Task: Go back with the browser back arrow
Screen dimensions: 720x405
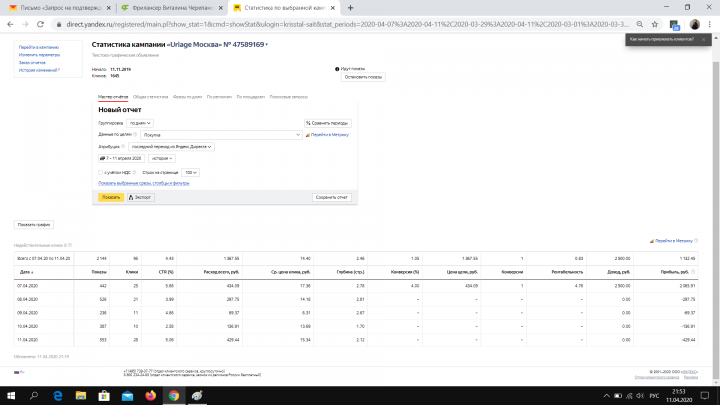Action: click(10, 24)
